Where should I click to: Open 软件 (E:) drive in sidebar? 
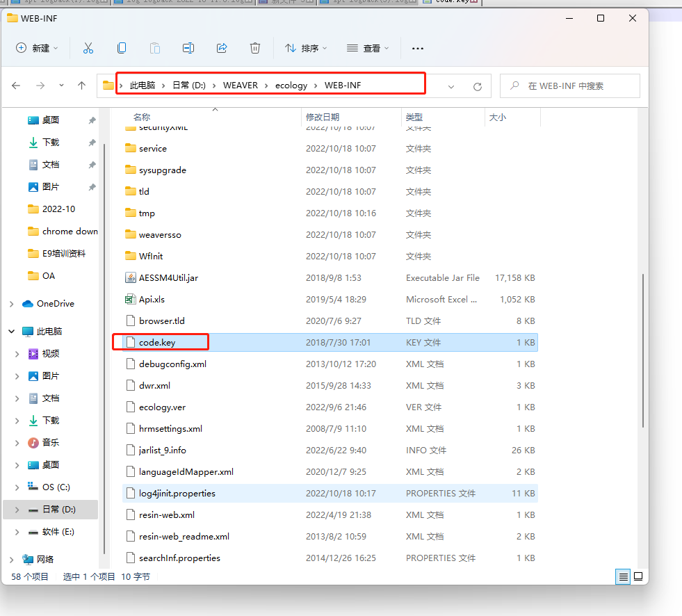pos(58,532)
